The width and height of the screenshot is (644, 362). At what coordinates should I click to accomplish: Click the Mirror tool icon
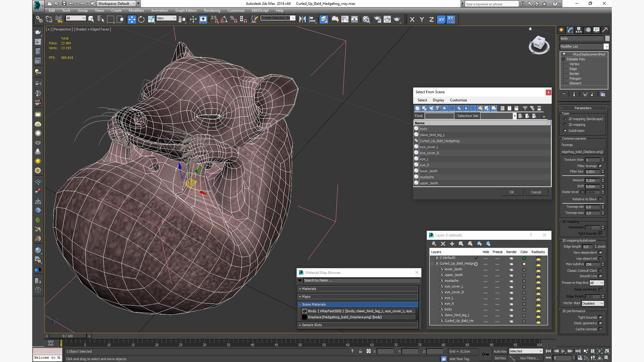point(303,19)
